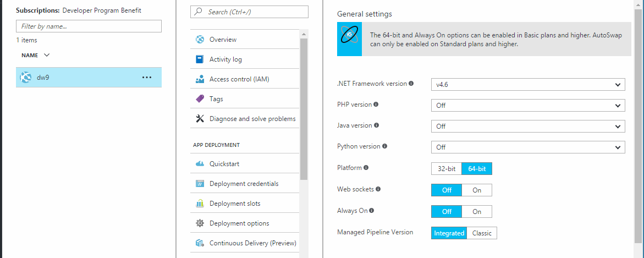The image size is (644, 258).
Task: Enable the Always On setting
Action: tap(476, 211)
